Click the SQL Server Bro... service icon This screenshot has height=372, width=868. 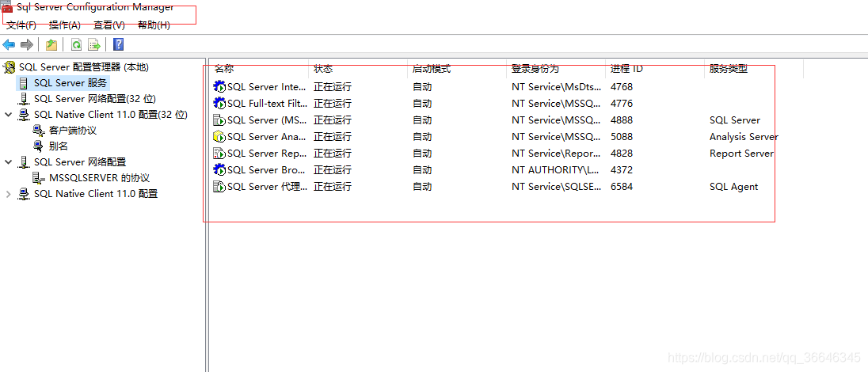point(219,170)
